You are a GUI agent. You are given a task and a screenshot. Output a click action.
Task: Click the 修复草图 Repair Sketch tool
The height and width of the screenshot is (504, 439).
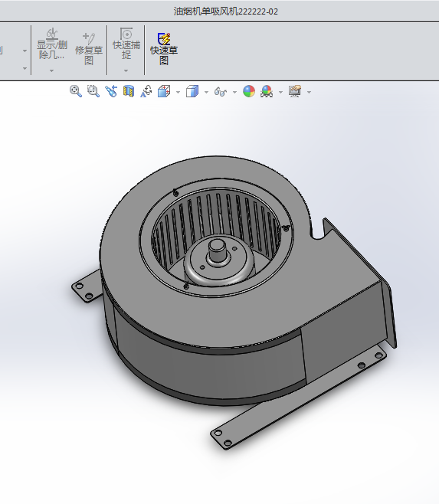click(89, 49)
